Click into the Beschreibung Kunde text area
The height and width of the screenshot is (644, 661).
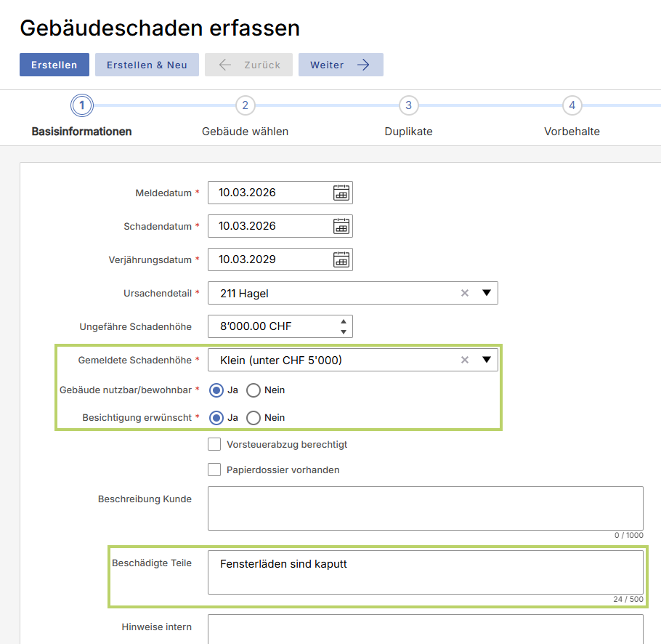pos(425,508)
